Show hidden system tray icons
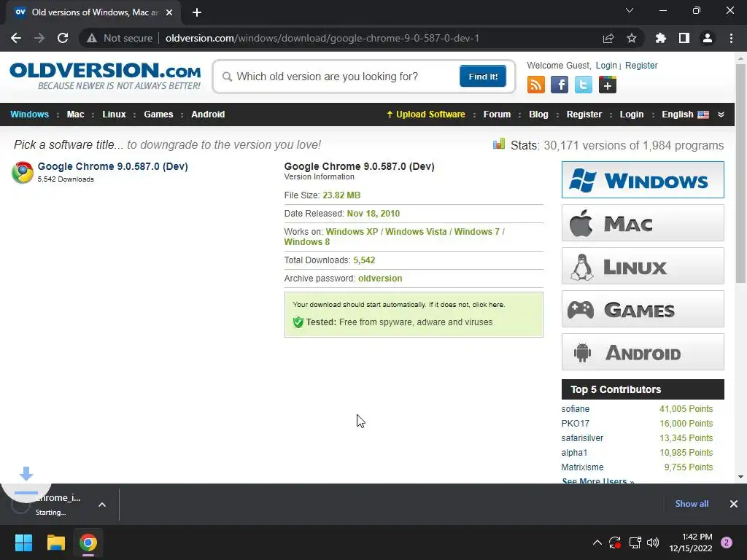 coord(597,542)
